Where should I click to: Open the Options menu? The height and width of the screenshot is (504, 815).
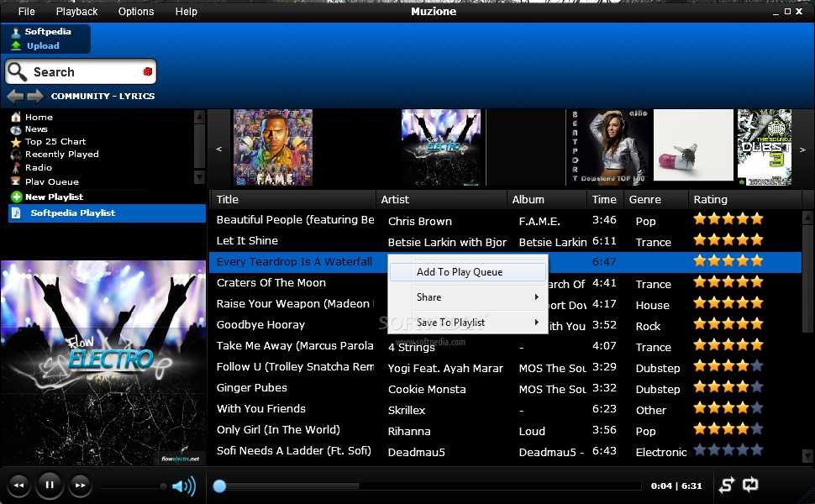click(136, 12)
